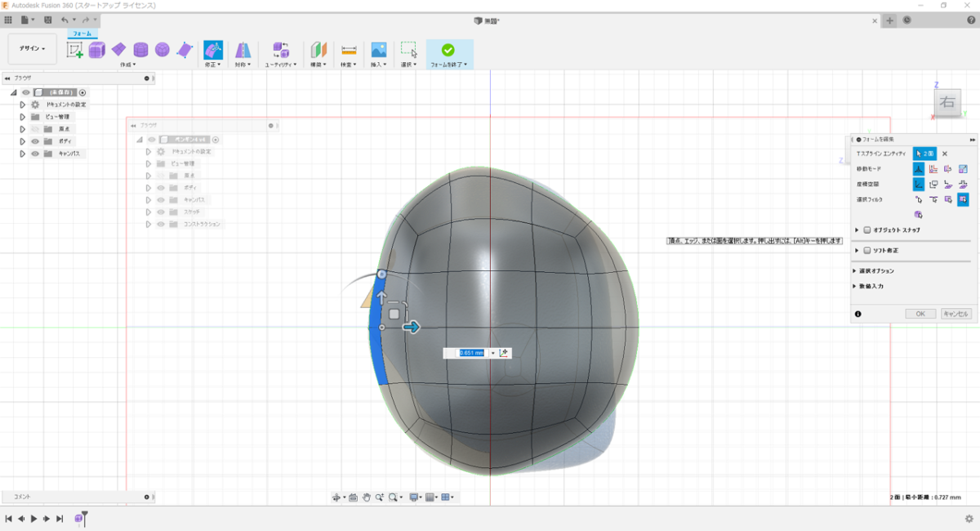Image resolution: width=980 pixels, height=531 pixels.
Task: Click the Construct planes icon
Action: (318, 50)
